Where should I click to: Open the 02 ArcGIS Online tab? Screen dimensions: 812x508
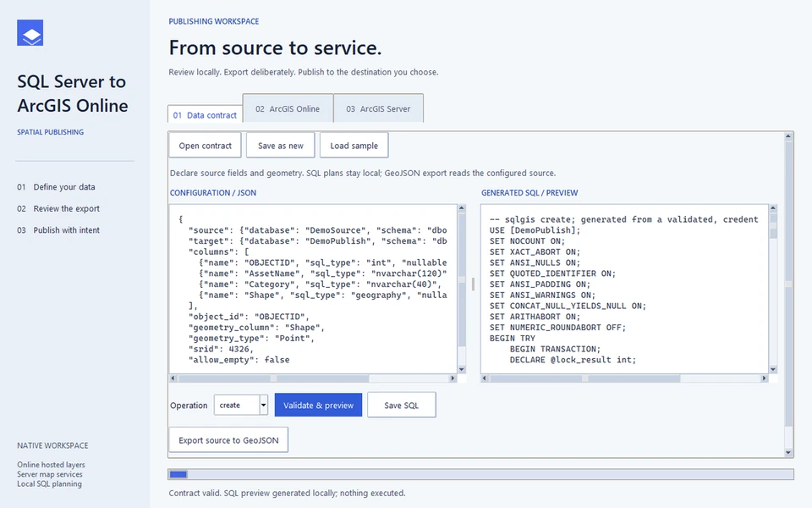[288, 108]
